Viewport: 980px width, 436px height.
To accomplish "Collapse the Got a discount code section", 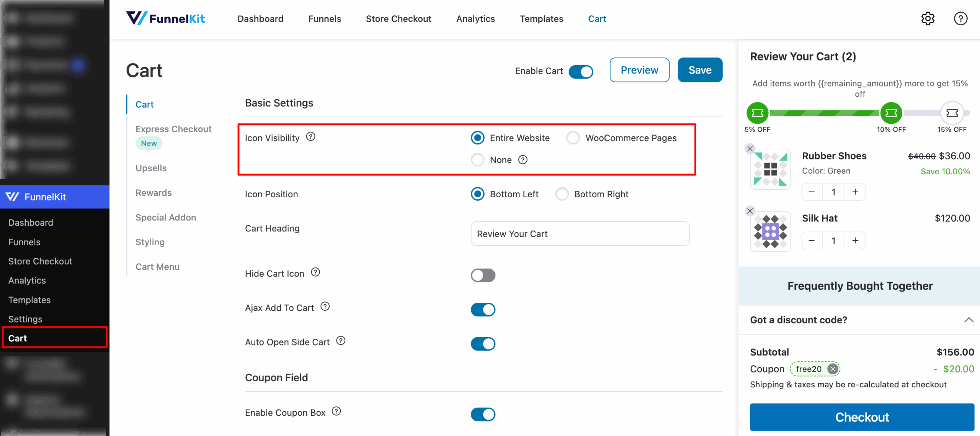I will click(969, 320).
